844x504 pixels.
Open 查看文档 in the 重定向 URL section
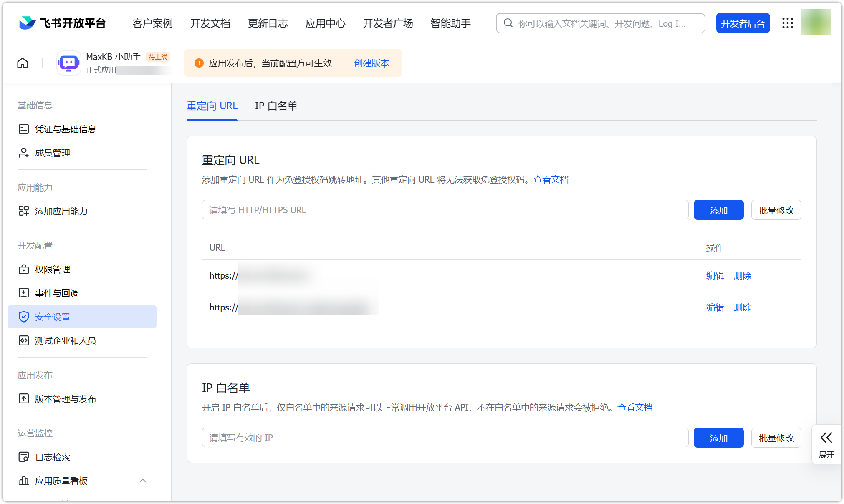pos(551,179)
